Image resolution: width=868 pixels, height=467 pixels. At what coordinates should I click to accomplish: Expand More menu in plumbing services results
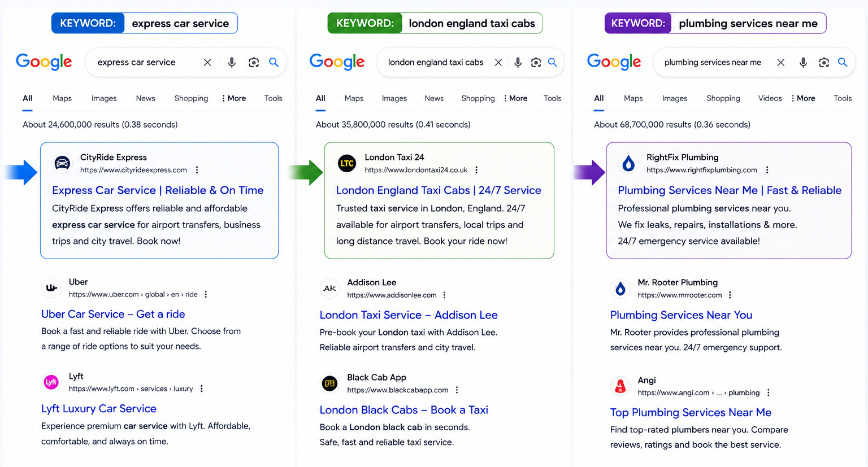[803, 98]
